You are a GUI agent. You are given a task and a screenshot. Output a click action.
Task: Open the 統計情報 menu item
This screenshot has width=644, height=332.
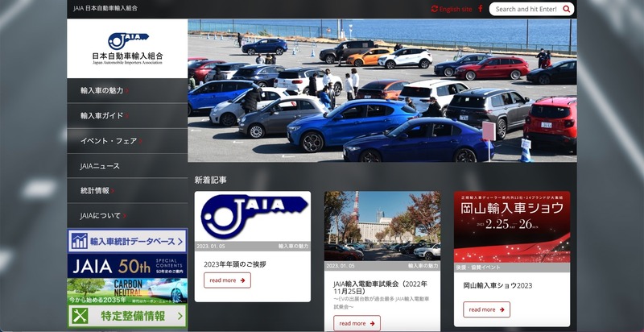[x=95, y=191]
